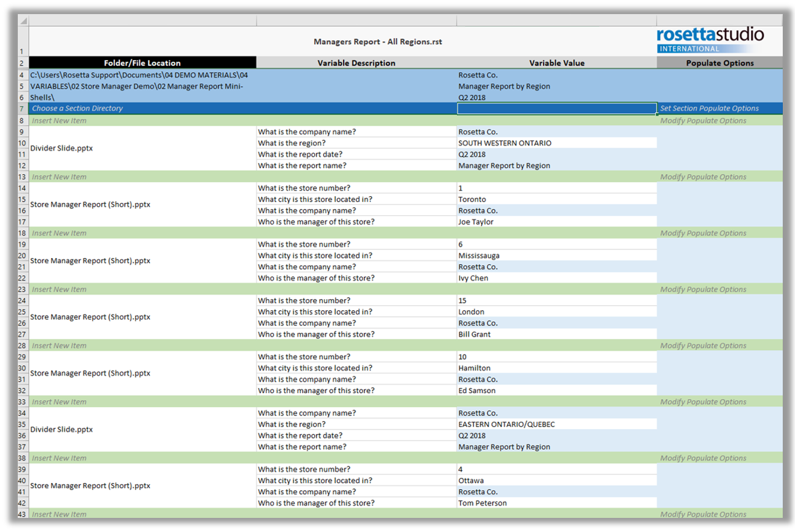
Task: Select the Ivy Chen manager cell
Action: (556, 278)
